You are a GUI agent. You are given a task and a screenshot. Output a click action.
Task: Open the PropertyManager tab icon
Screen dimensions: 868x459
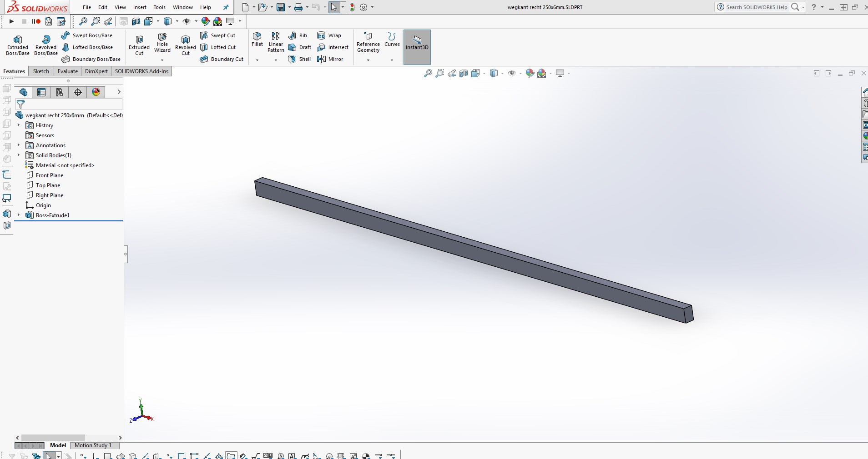[41, 92]
